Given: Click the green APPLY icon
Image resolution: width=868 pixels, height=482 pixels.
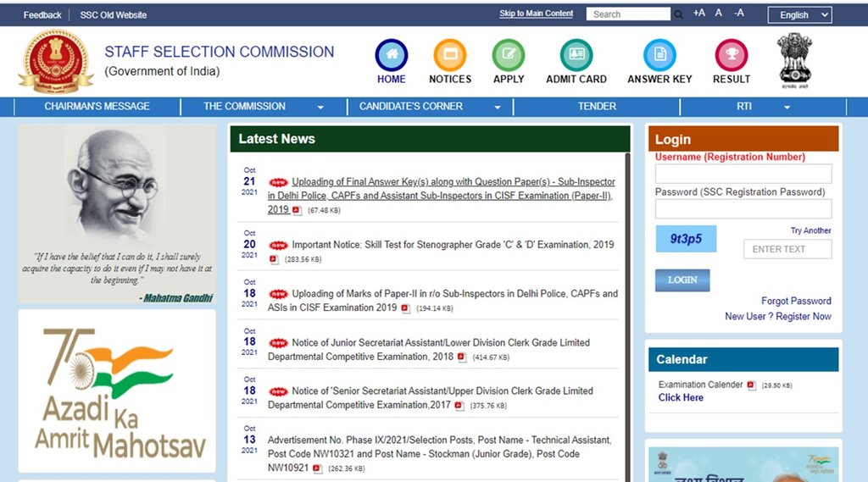Looking at the screenshot, I should pos(509,55).
